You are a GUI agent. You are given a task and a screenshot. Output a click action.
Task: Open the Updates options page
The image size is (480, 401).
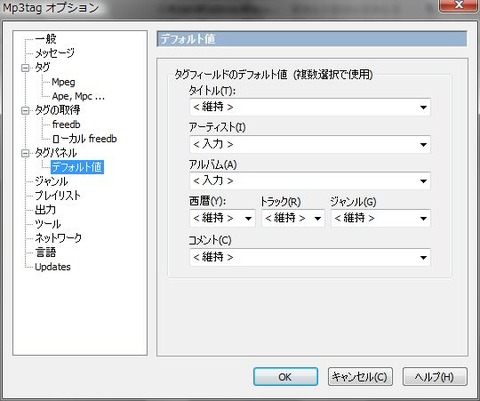click(53, 267)
